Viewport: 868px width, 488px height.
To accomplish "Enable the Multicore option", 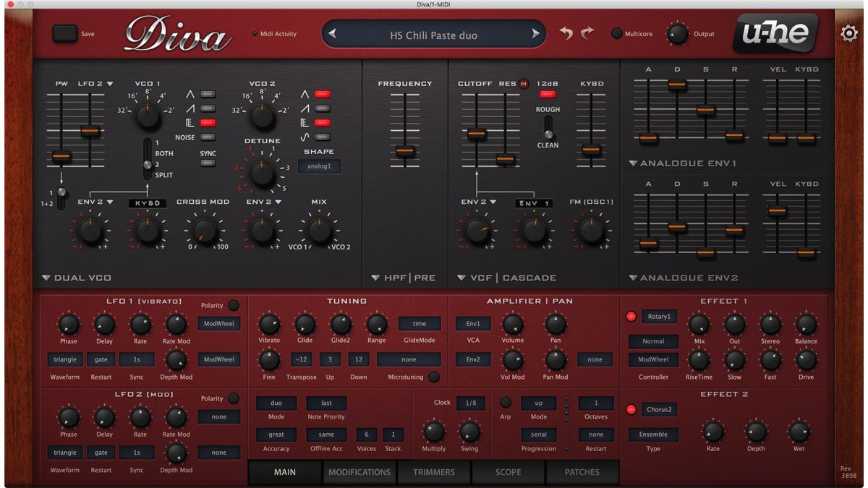I will (x=618, y=33).
